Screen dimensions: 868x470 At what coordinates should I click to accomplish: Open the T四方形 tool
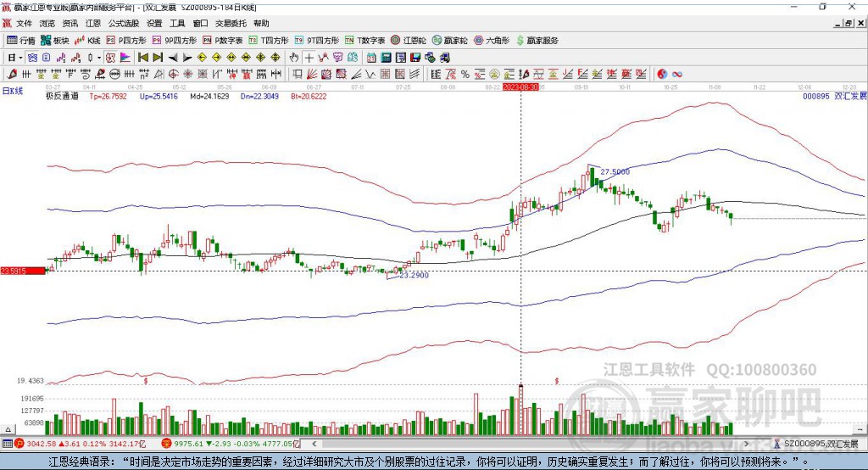tap(269, 41)
